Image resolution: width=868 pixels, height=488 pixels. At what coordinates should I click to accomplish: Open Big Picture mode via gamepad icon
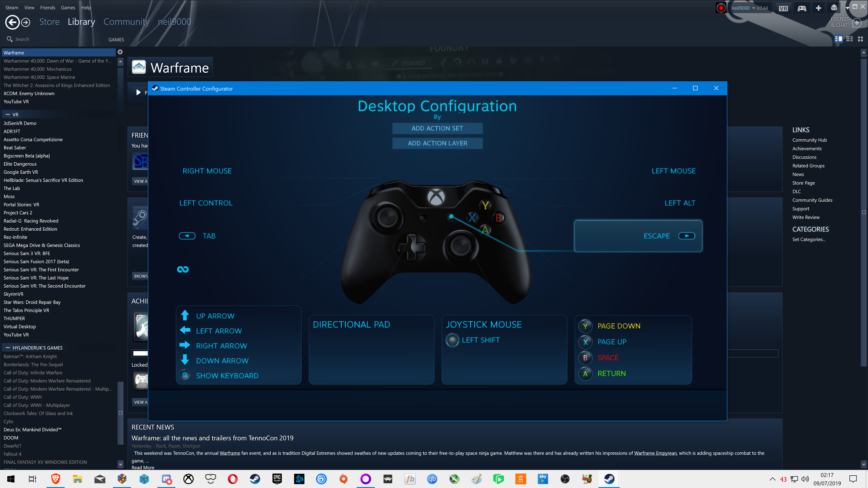click(802, 8)
